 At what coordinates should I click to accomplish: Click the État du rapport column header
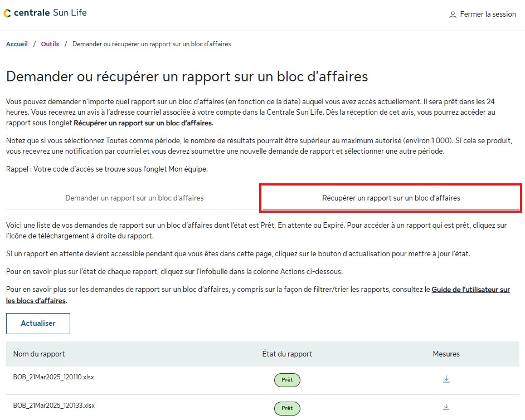click(x=287, y=354)
